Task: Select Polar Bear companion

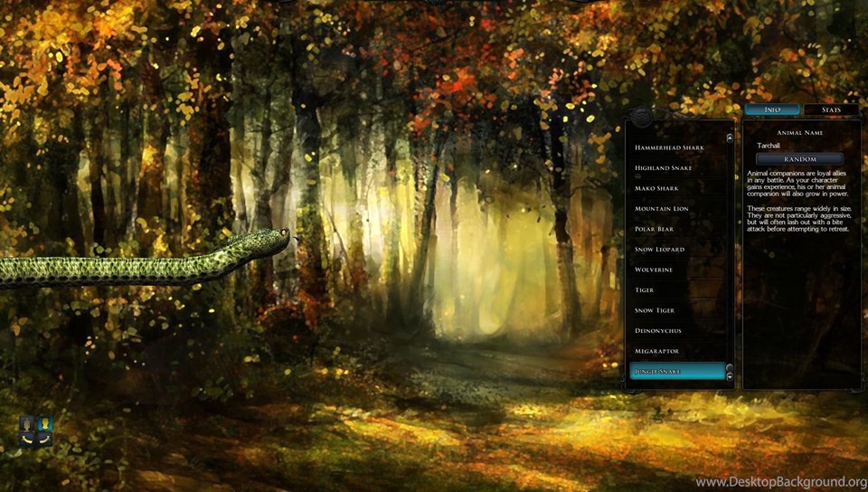Action: [677, 229]
